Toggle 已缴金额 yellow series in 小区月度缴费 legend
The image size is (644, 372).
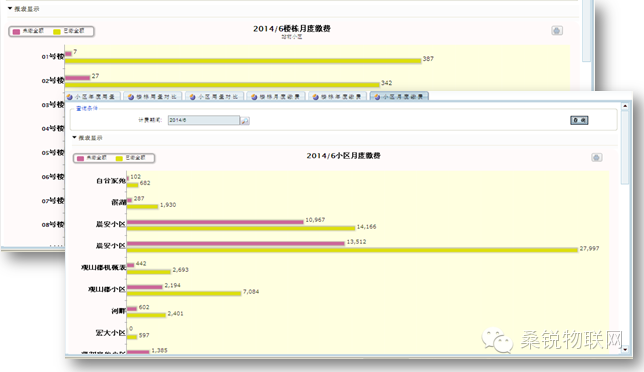(x=131, y=158)
